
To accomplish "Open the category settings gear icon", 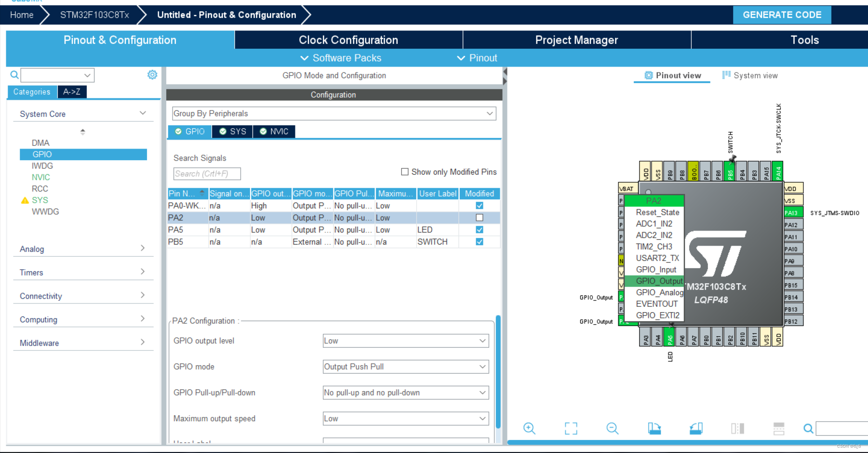I will pyautogui.click(x=152, y=75).
